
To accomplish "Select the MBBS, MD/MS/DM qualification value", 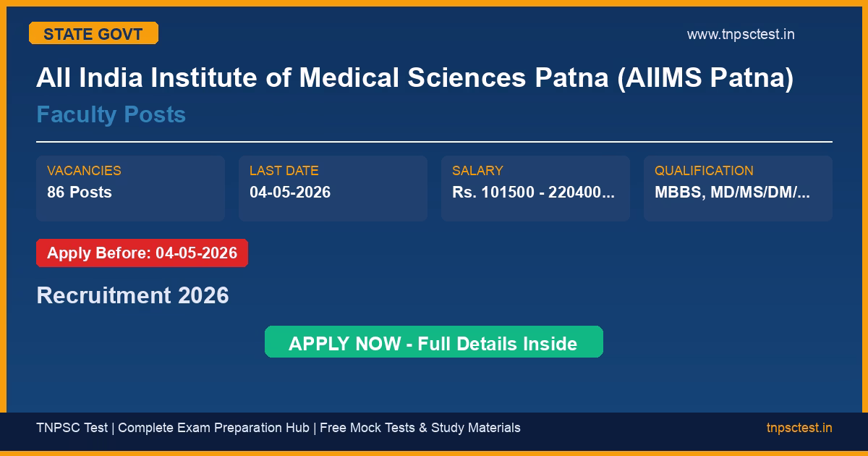I will [x=732, y=193].
